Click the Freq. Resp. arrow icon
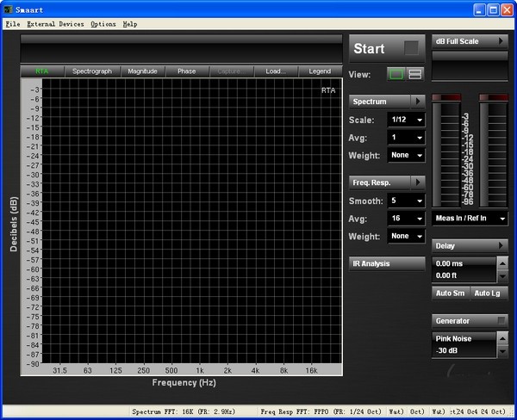517x420 pixels. (x=418, y=182)
